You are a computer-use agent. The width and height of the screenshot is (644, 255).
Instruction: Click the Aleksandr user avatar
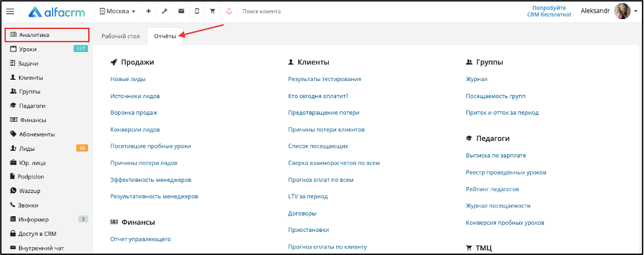[x=622, y=11]
